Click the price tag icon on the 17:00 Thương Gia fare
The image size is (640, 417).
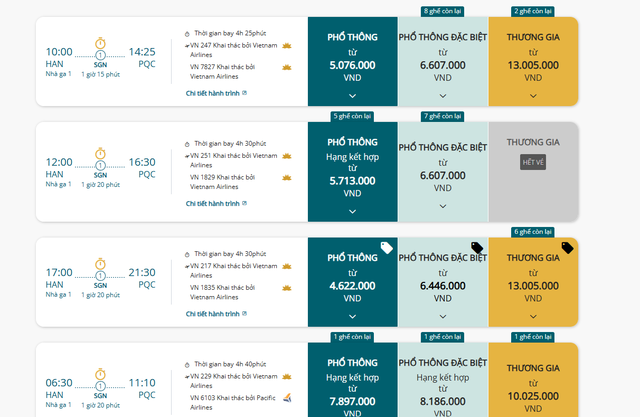point(567,248)
